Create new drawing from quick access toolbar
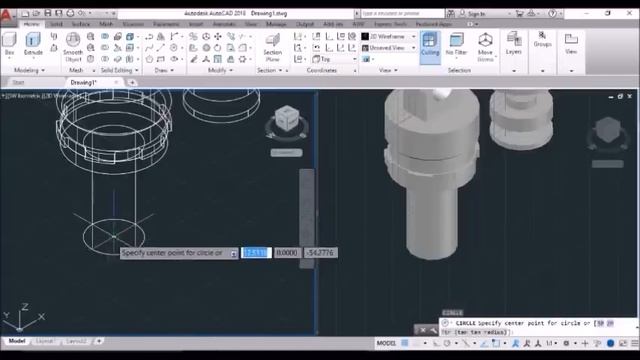 tap(25, 13)
